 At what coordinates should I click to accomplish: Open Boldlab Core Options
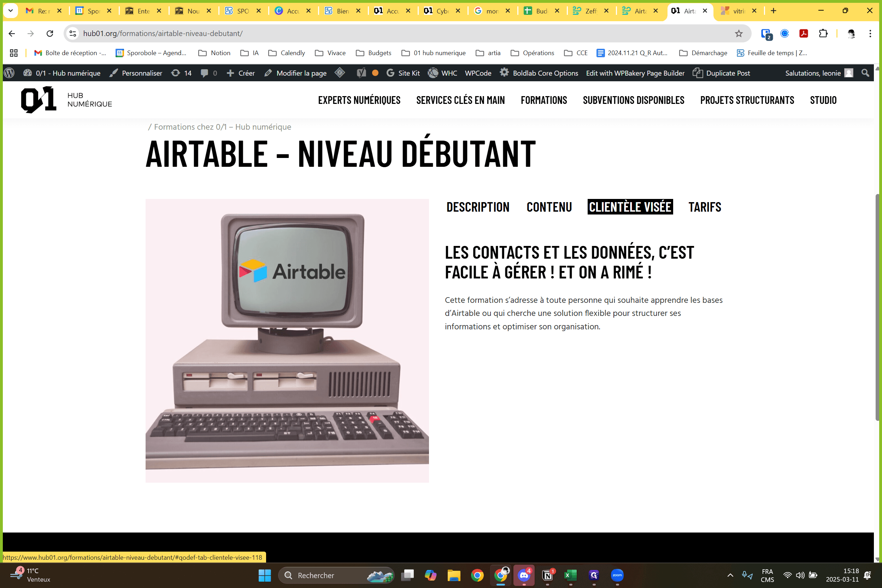pos(539,73)
